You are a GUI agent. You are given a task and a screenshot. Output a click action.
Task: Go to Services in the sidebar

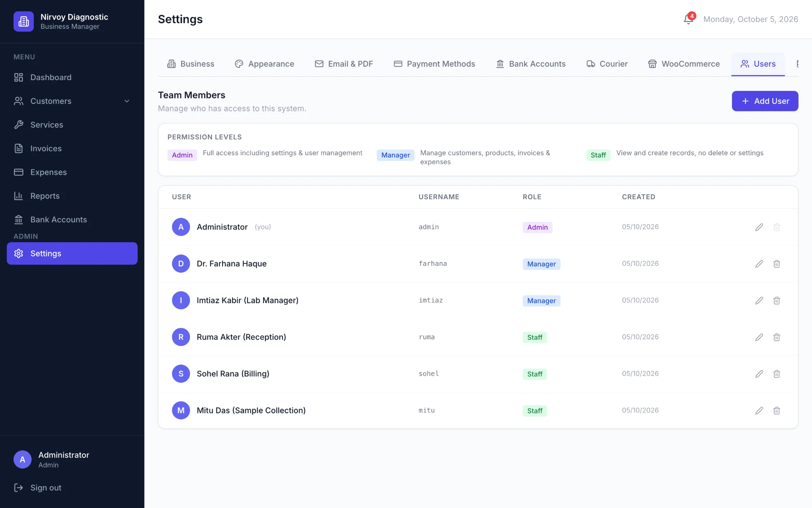pos(72,125)
